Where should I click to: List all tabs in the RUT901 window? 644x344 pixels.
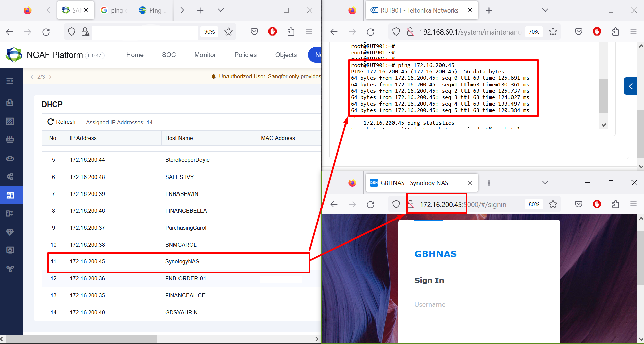545,10
